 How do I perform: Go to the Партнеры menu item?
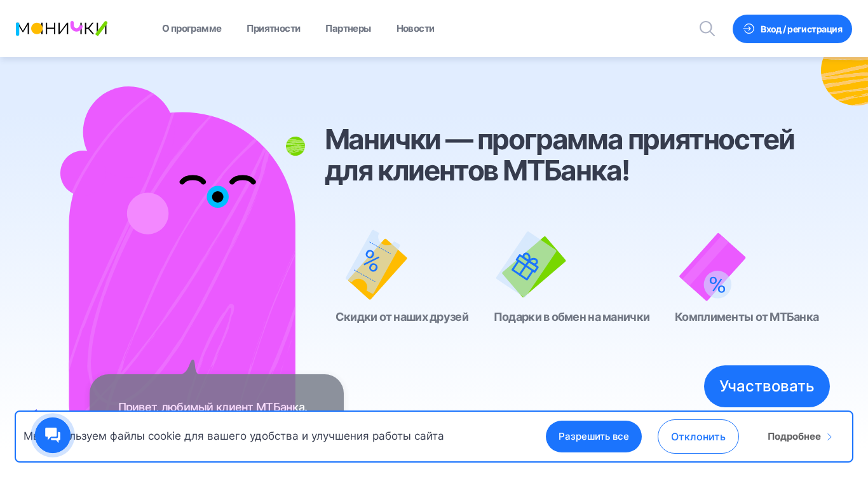(348, 29)
